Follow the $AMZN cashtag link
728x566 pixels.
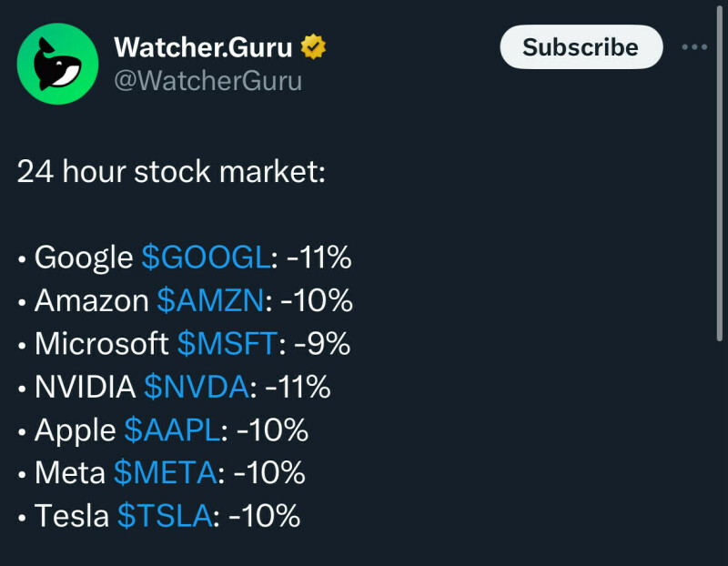[x=210, y=300]
